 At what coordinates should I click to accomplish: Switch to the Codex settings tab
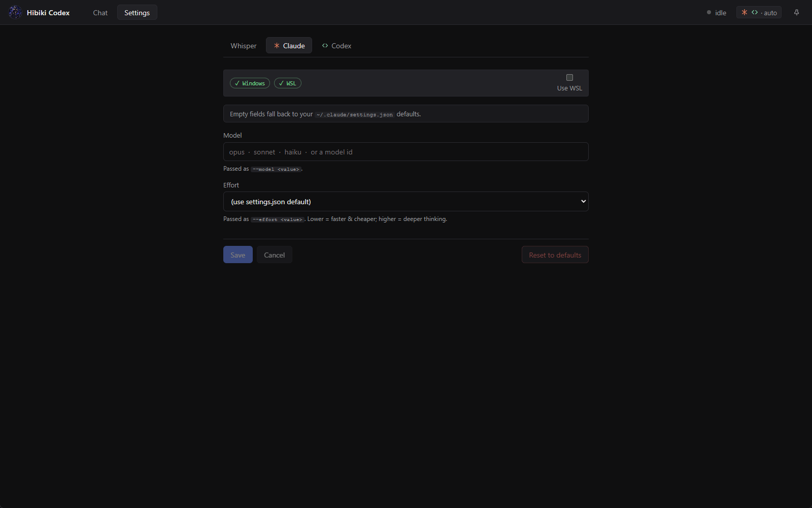pos(336,46)
